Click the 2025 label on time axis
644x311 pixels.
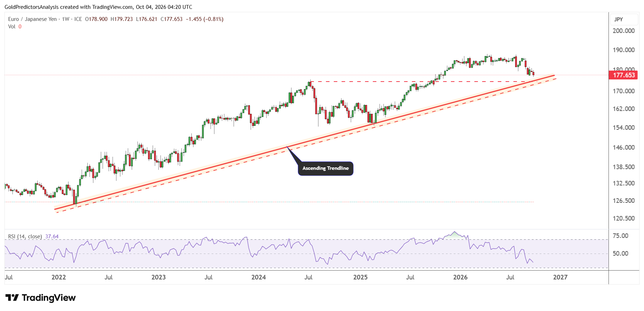360,277
